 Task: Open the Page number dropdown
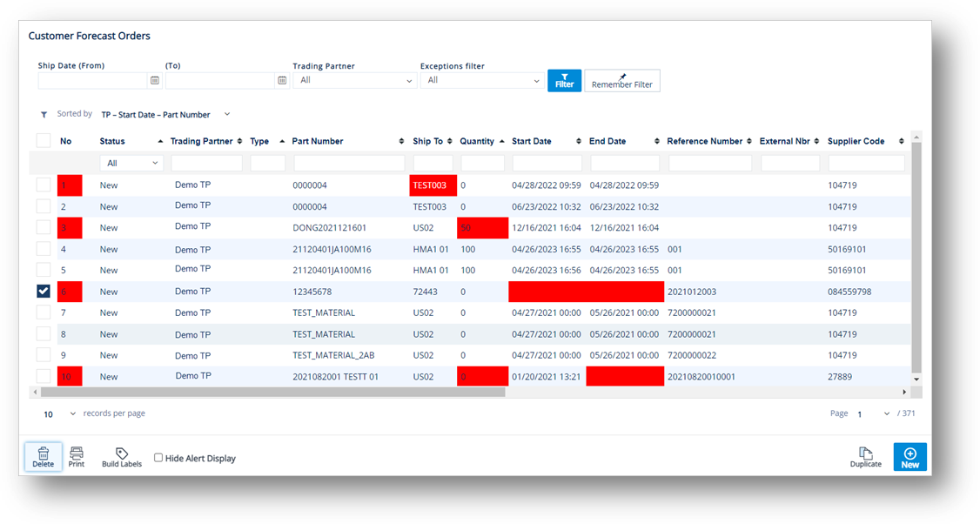coord(873,414)
